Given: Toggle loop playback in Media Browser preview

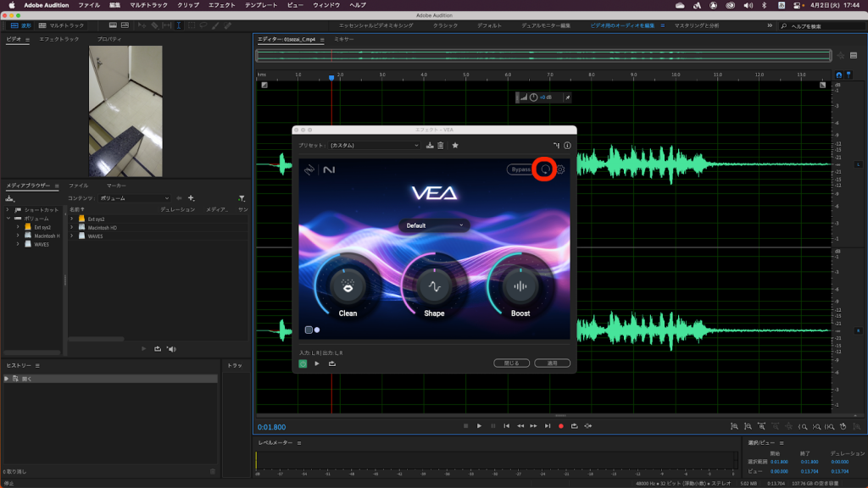Looking at the screenshot, I should 158,349.
